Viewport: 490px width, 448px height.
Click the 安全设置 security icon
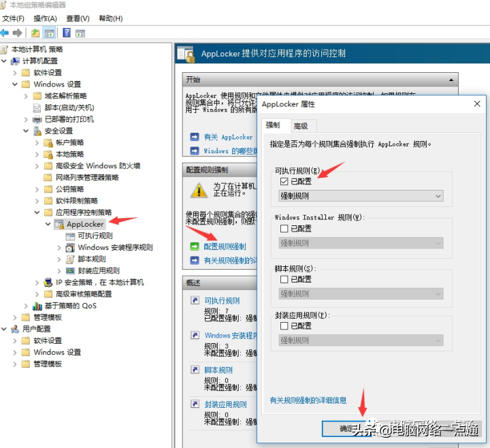(37, 131)
